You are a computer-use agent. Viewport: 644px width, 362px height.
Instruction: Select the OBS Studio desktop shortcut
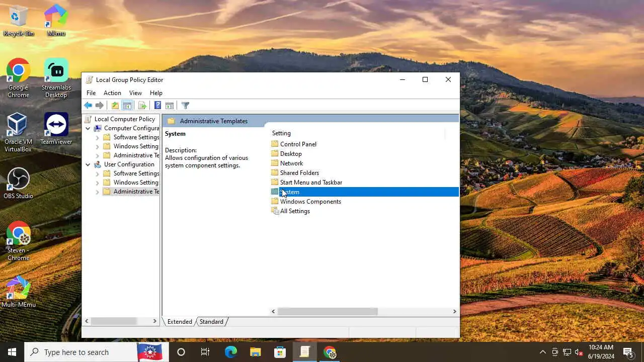pyautogui.click(x=18, y=184)
